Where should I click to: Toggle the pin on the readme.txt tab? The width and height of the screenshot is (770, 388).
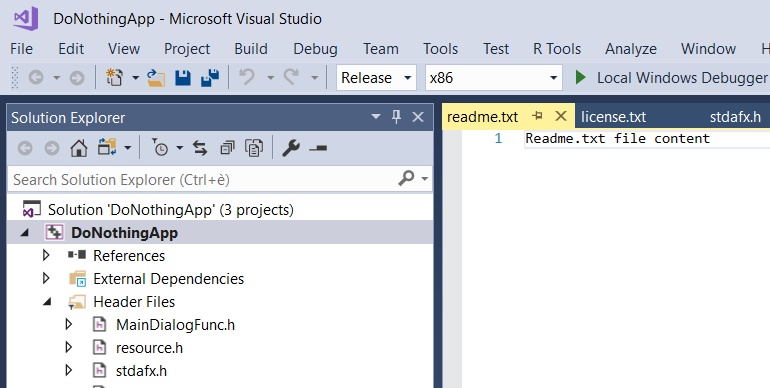coord(537,116)
